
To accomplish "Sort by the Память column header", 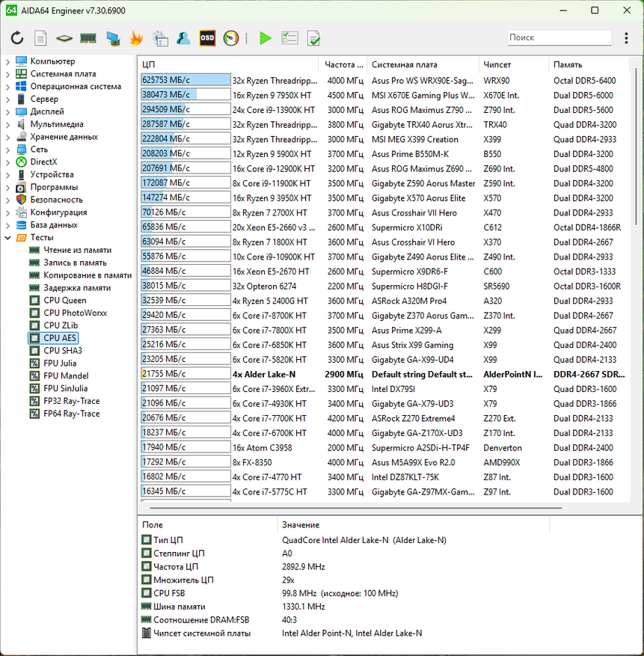I will point(589,64).
